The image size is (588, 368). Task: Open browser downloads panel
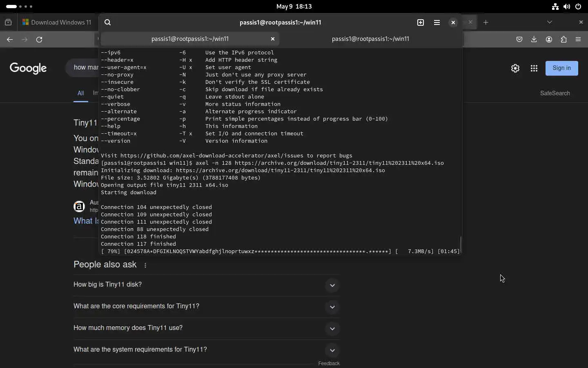(534, 40)
